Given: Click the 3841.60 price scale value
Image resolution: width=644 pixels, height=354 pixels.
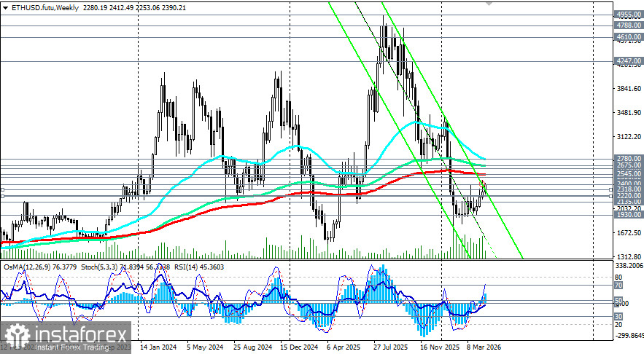Looking at the screenshot, I should [629, 89].
